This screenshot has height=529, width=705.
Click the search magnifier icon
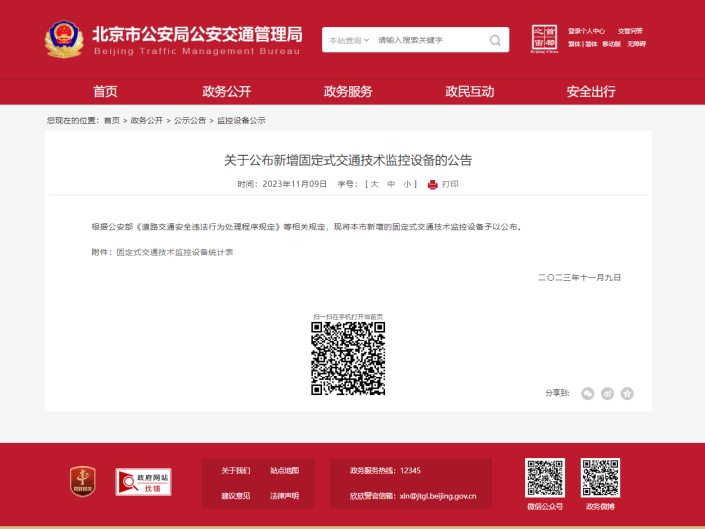(x=495, y=40)
